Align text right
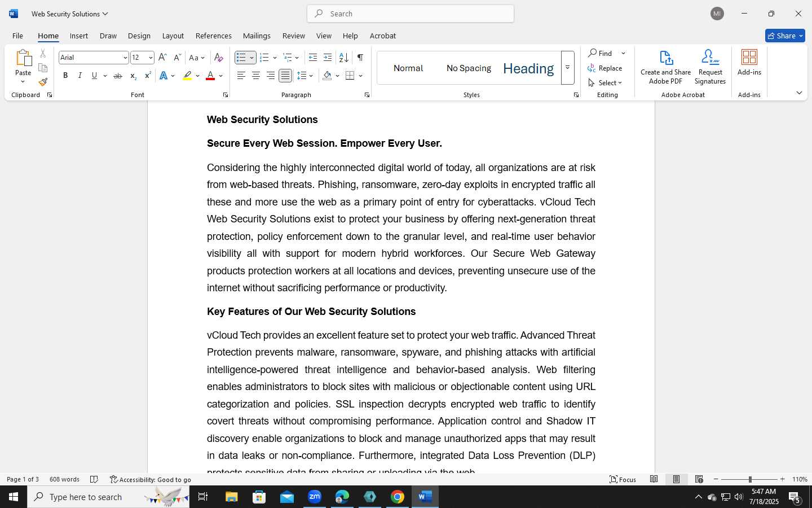This screenshot has width=812, height=508. click(x=270, y=76)
